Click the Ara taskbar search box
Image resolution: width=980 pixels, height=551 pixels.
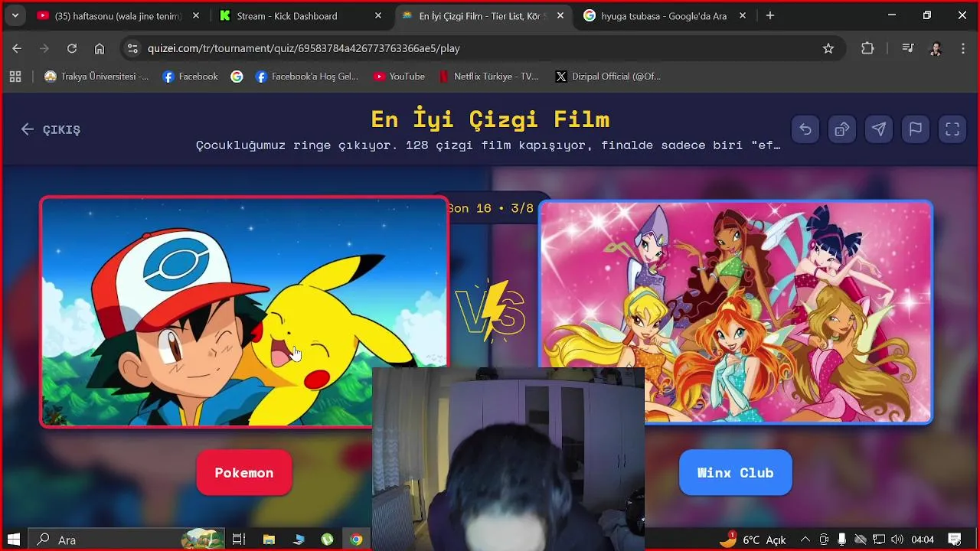coord(127,540)
